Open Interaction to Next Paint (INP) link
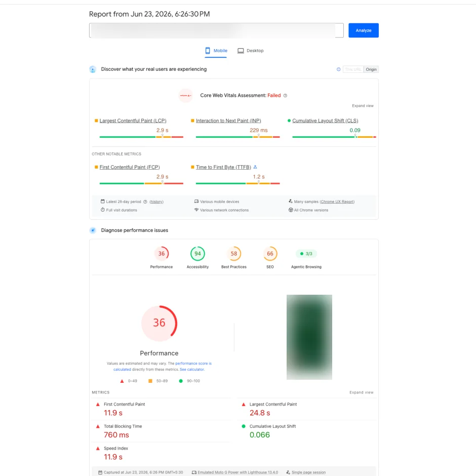The image size is (476, 476). click(228, 121)
